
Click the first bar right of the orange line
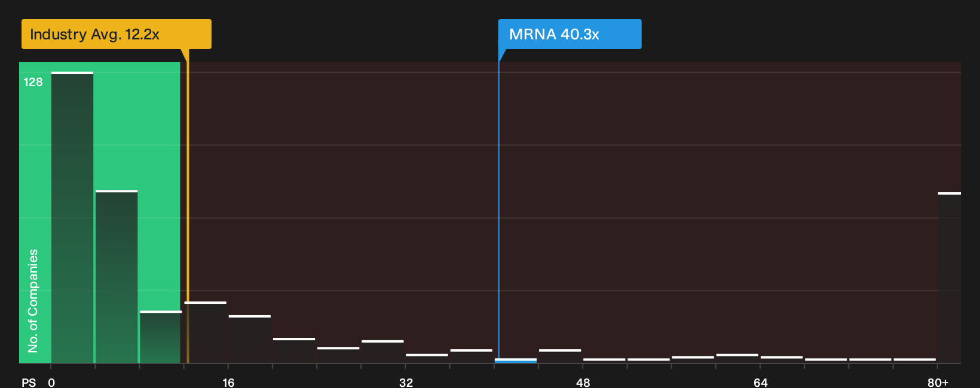point(206,332)
